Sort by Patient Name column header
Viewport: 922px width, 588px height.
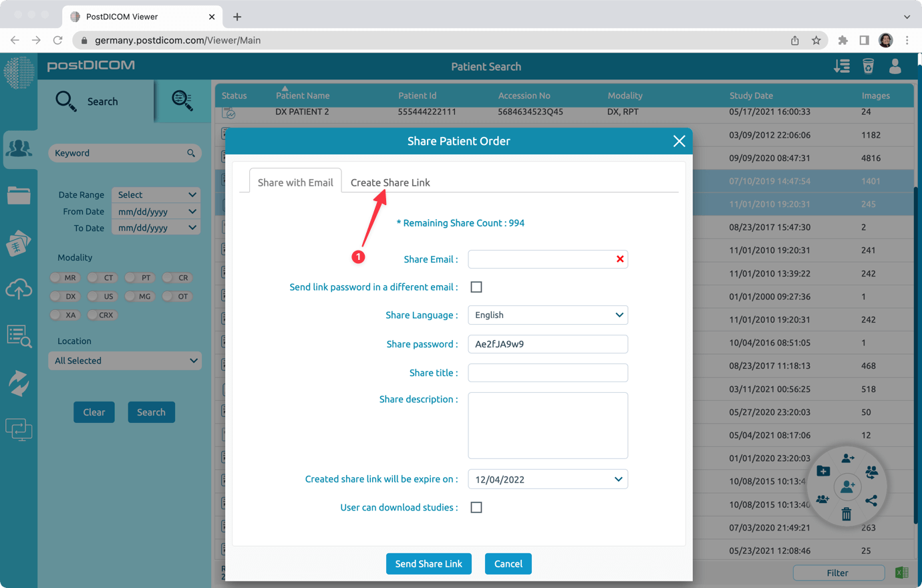click(x=303, y=96)
